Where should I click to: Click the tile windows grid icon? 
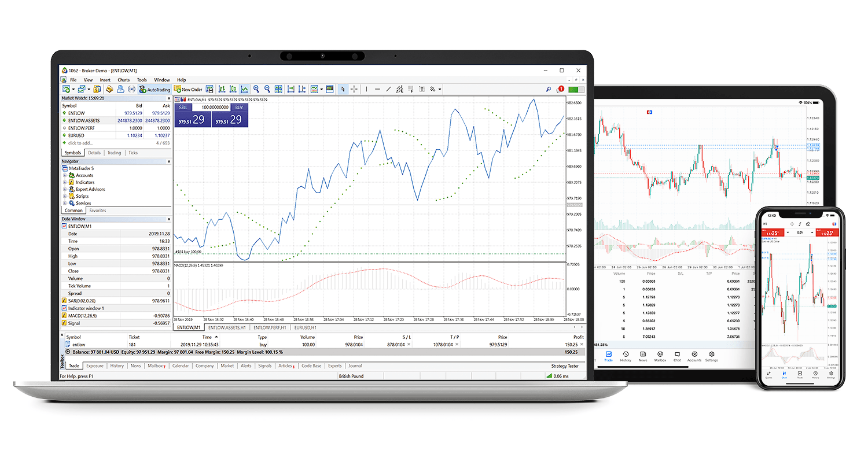[x=278, y=89]
